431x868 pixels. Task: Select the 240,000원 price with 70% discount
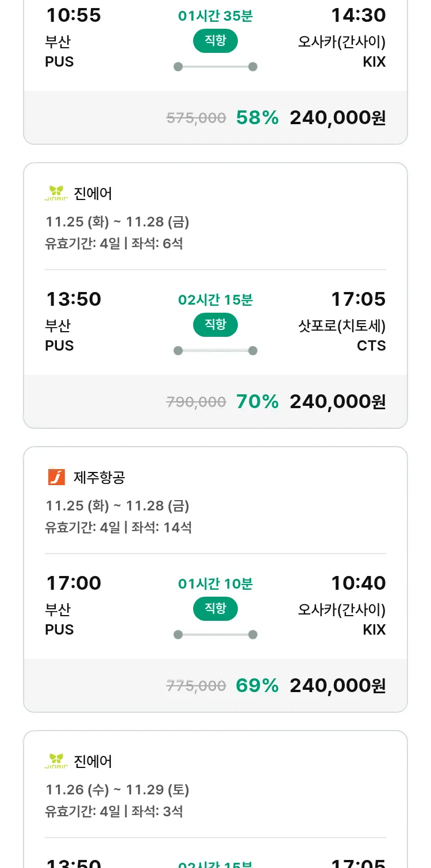pos(337,402)
